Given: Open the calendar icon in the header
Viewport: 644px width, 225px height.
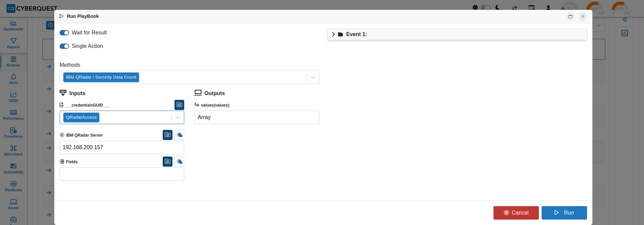Looking at the screenshot, I should (x=532, y=7).
